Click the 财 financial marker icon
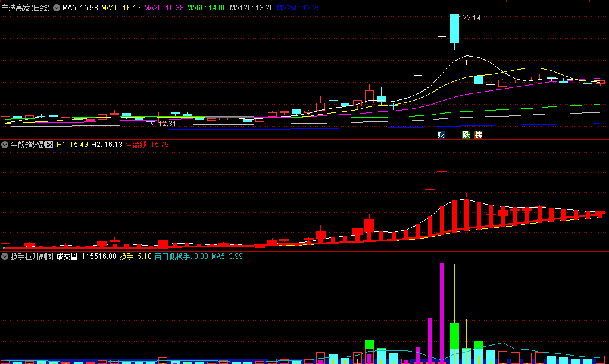This screenshot has height=364, width=609. click(441, 134)
